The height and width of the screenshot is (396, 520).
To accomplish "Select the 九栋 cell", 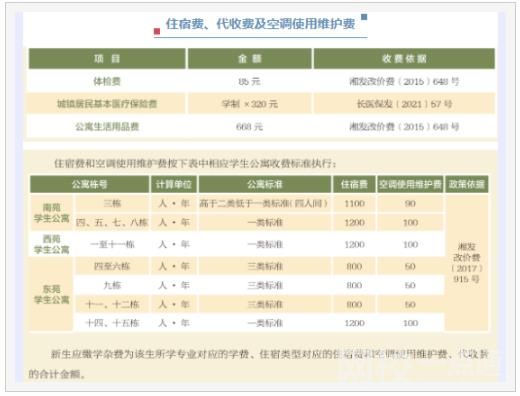I will click(112, 285).
